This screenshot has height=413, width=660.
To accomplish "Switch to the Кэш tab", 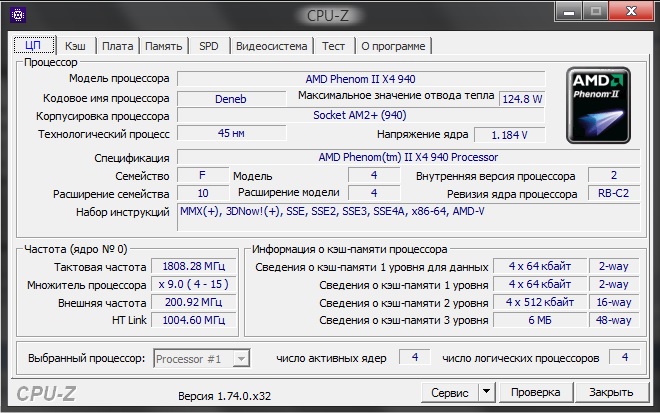I will (x=75, y=45).
